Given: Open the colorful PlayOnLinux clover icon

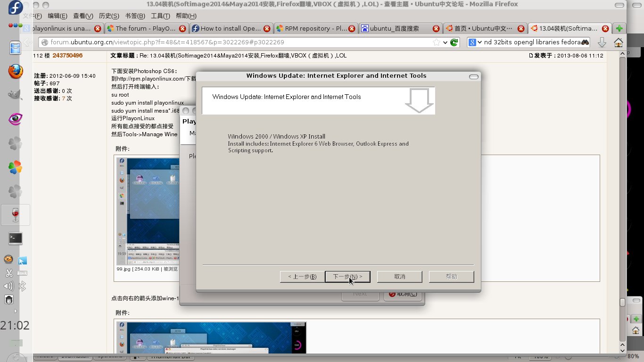Looking at the screenshot, I should tap(16, 167).
